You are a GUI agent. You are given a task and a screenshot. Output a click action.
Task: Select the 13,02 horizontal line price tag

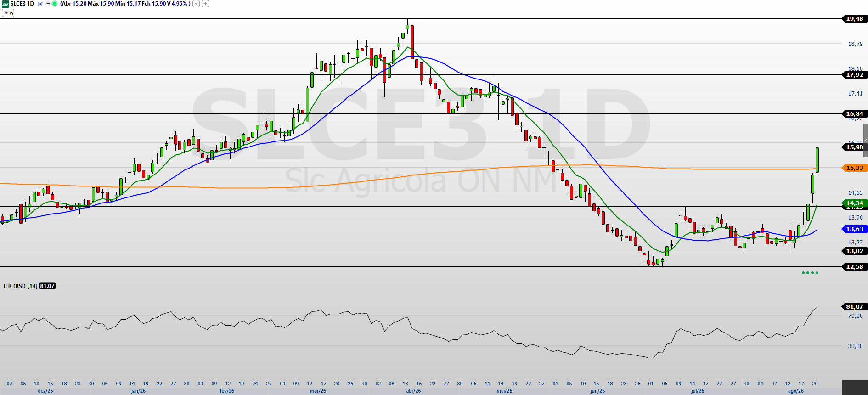854,251
